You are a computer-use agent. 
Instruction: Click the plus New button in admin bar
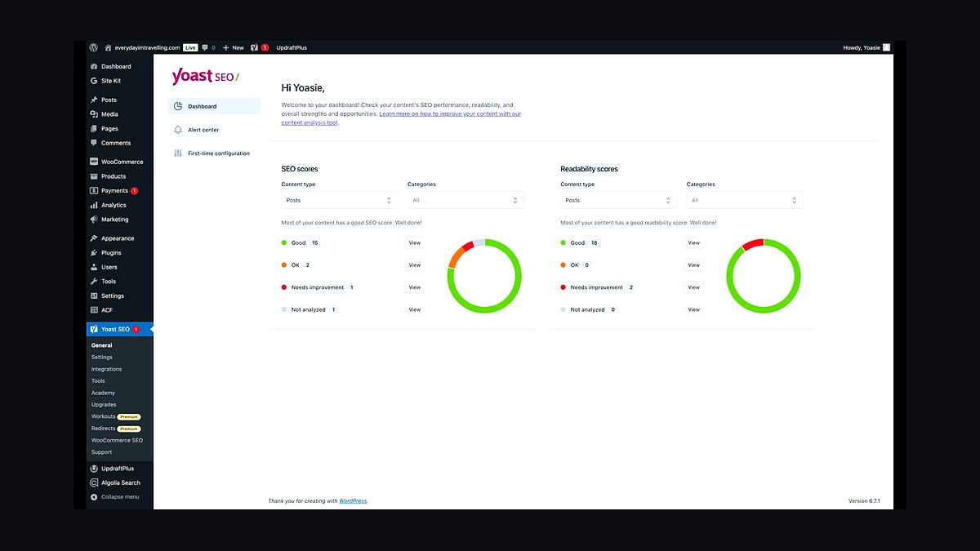click(234, 47)
